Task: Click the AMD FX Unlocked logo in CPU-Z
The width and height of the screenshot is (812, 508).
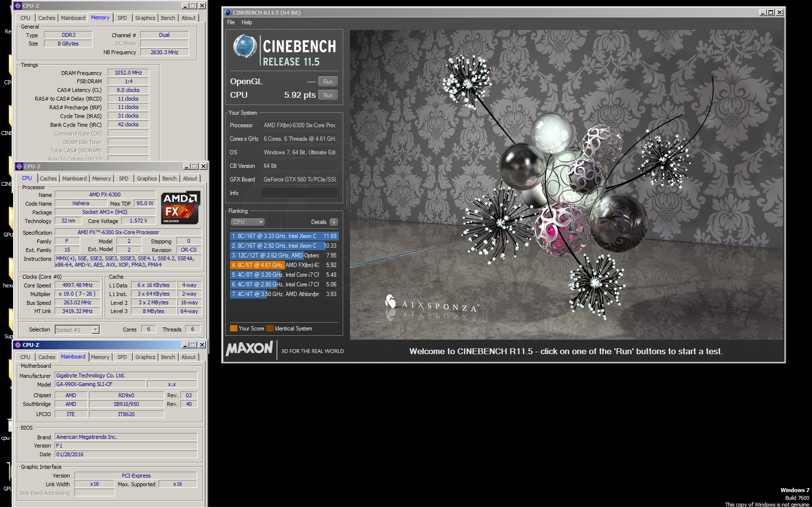Action: click(x=181, y=208)
